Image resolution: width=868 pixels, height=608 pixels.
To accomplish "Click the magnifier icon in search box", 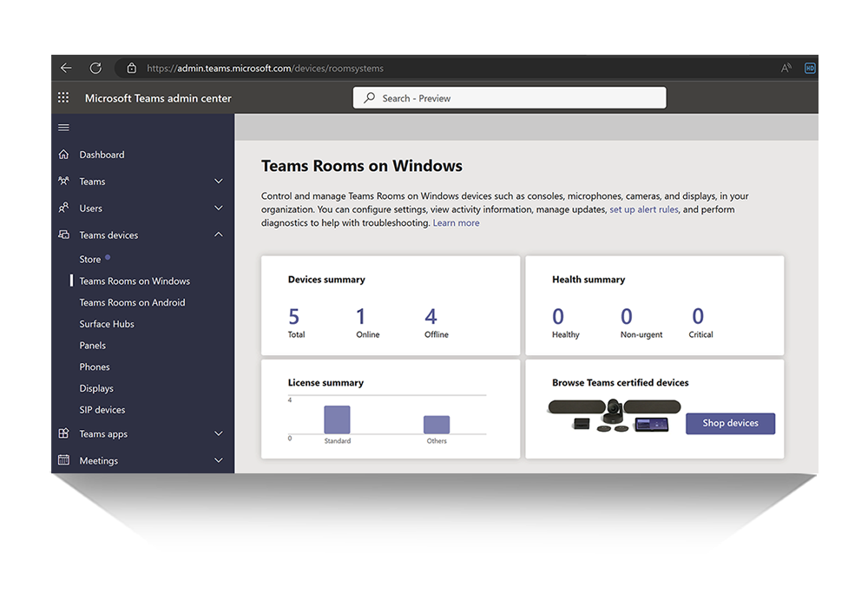I will [369, 98].
